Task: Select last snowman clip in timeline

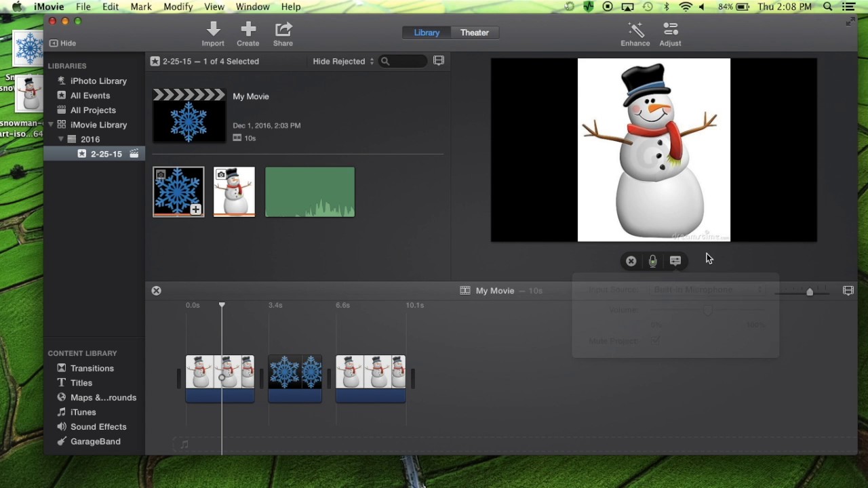Action: point(370,379)
